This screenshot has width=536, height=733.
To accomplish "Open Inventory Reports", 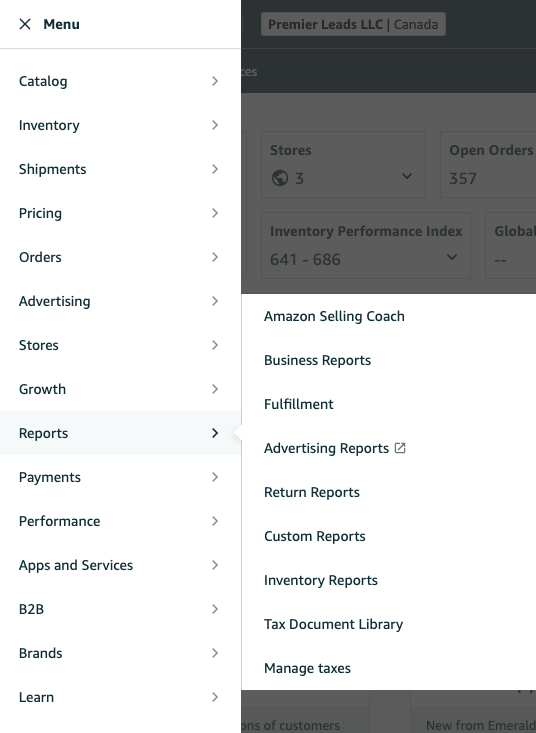I will click(x=321, y=580).
